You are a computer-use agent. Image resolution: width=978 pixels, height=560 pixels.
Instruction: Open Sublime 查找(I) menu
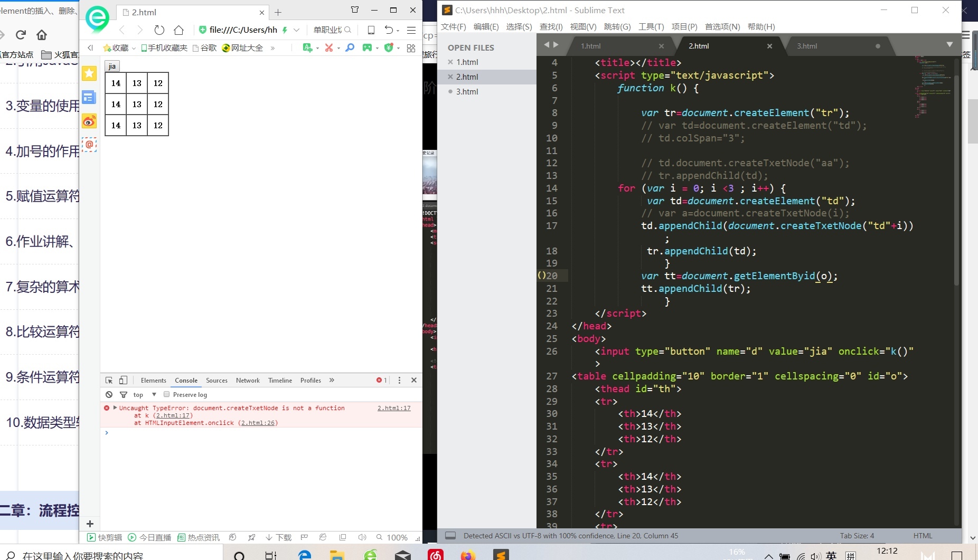551,26
